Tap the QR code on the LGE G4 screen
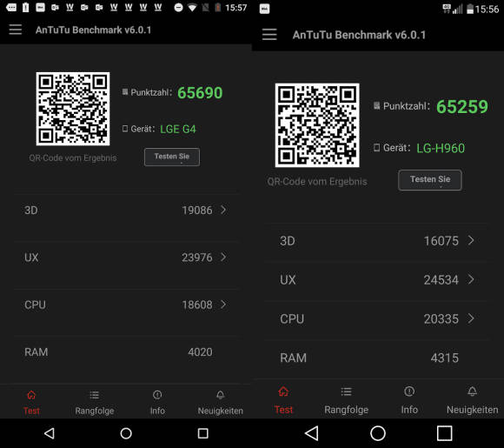504x448 pixels. pyautogui.click(x=73, y=109)
